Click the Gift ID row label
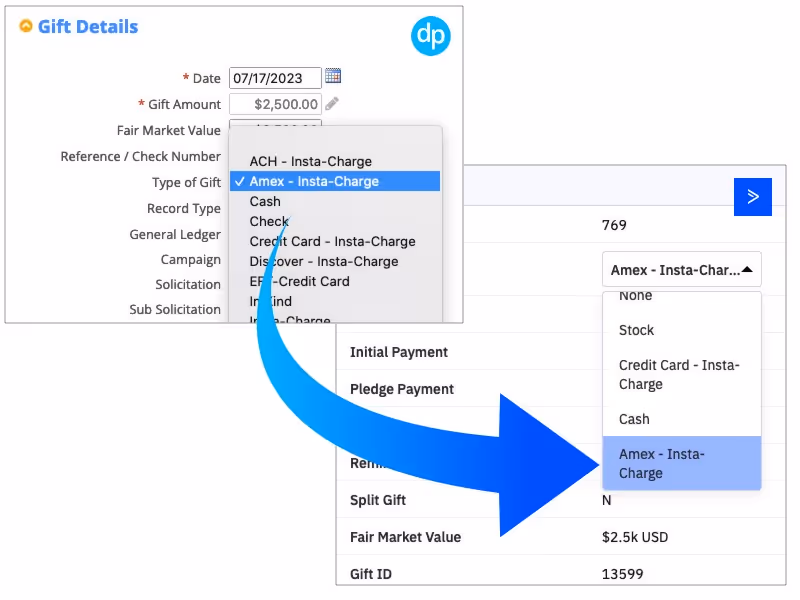Screen dimensions: 800x600 click(370, 574)
